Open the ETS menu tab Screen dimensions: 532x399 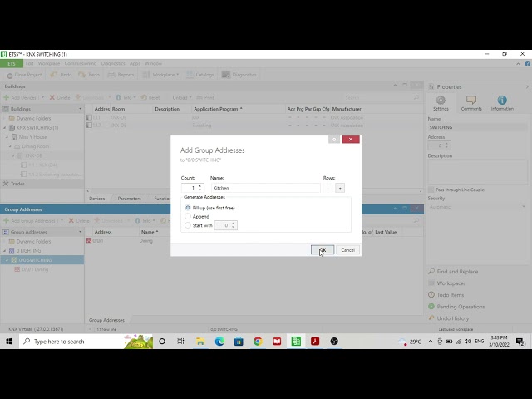12,63
